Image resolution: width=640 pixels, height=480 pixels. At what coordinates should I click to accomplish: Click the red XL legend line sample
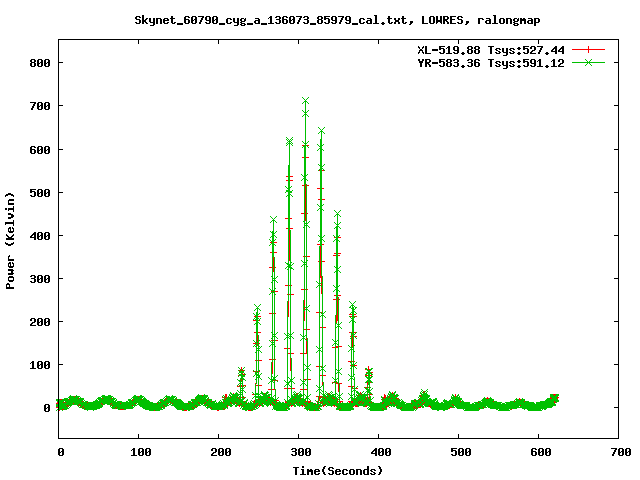(588, 50)
